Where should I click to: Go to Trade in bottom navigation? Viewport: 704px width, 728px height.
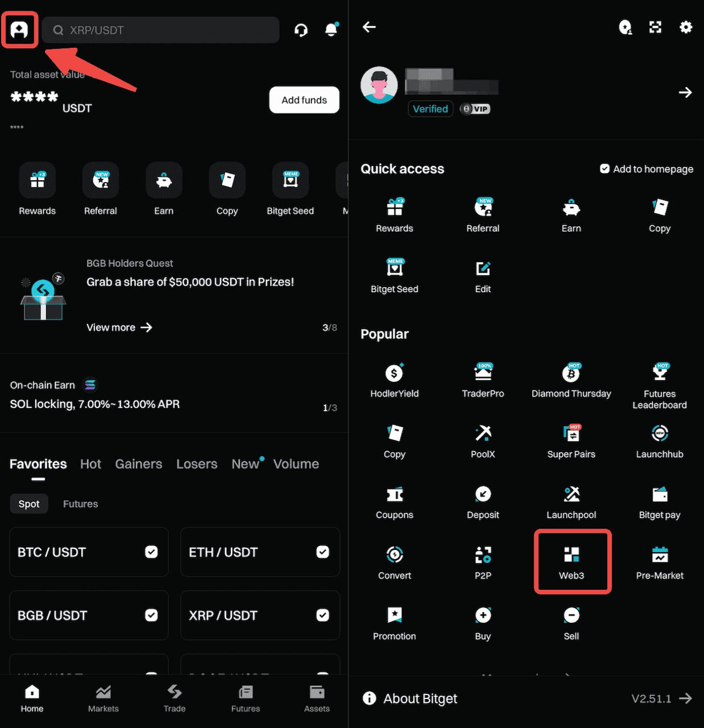(175, 698)
